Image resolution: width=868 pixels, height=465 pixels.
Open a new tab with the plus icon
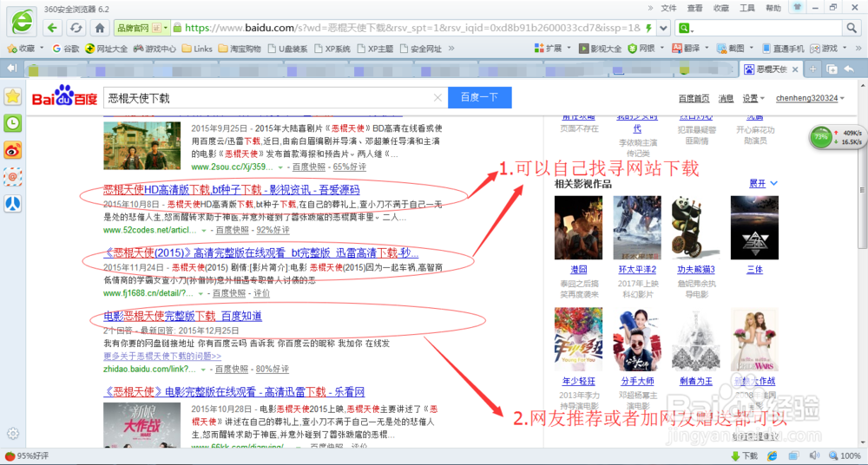click(812, 69)
